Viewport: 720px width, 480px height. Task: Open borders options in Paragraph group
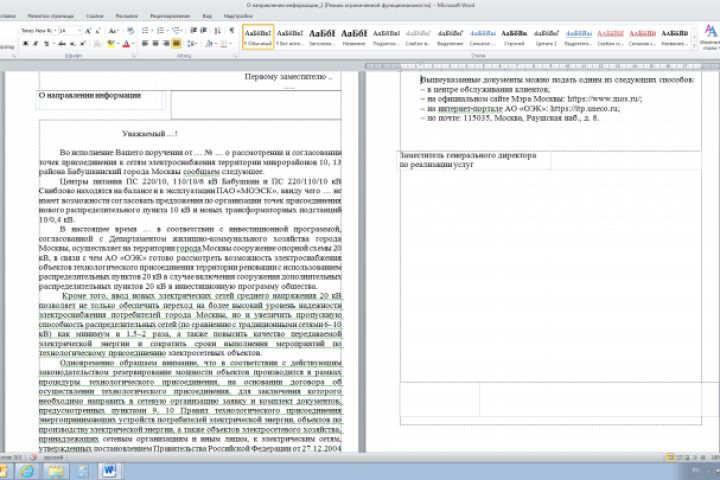click(224, 44)
